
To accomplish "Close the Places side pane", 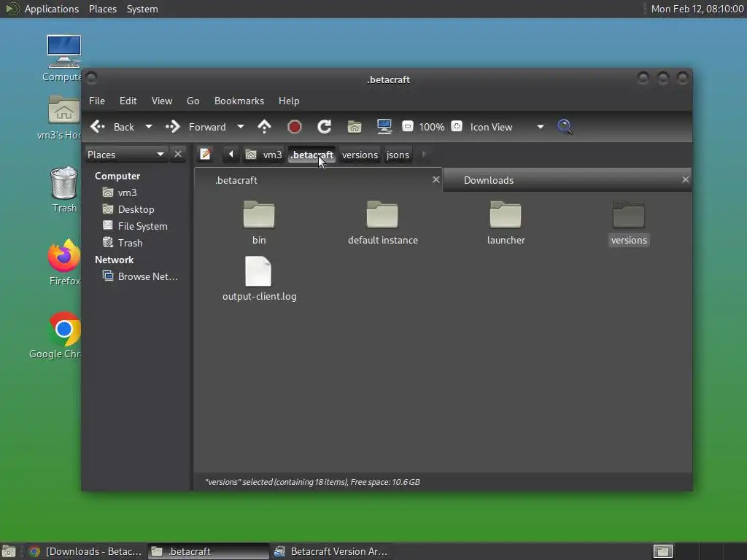I will (178, 155).
